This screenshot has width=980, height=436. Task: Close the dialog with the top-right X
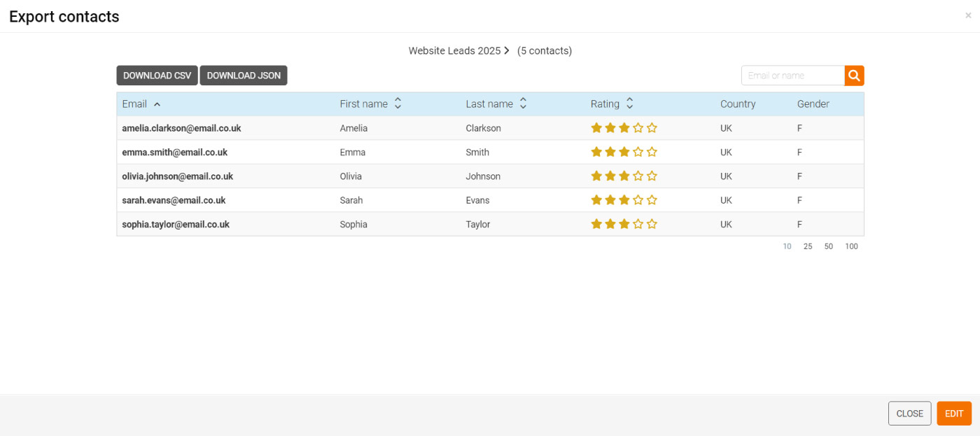pos(968,15)
